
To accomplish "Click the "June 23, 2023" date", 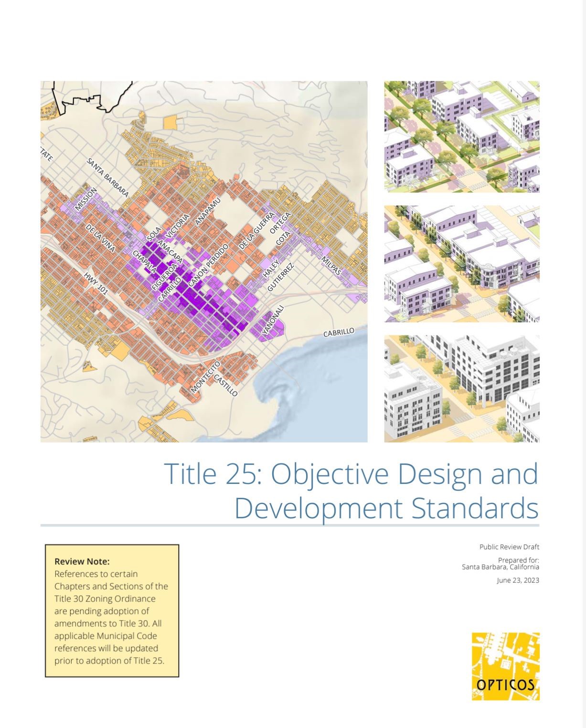I will click(x=518, y=580).
